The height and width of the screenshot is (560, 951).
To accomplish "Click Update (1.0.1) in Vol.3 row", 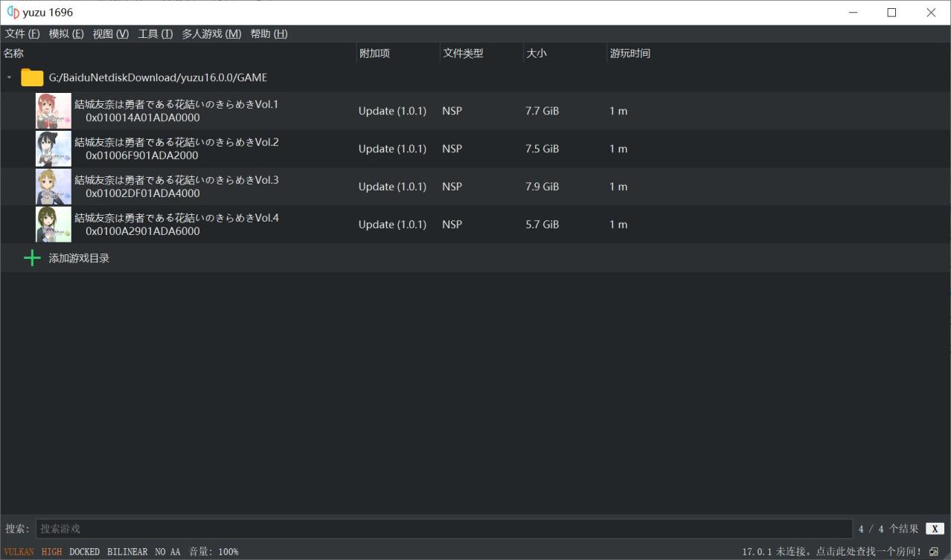I will (392, 187).
